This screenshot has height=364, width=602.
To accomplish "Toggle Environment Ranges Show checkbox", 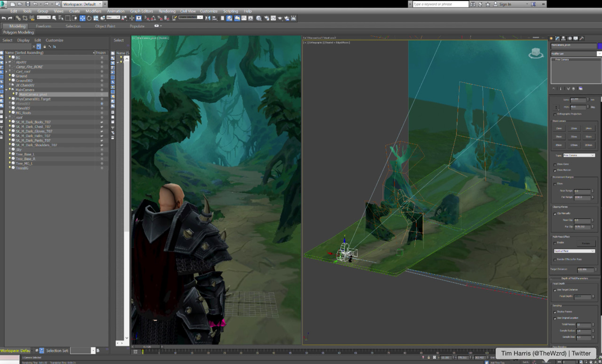I will [555, 184].
